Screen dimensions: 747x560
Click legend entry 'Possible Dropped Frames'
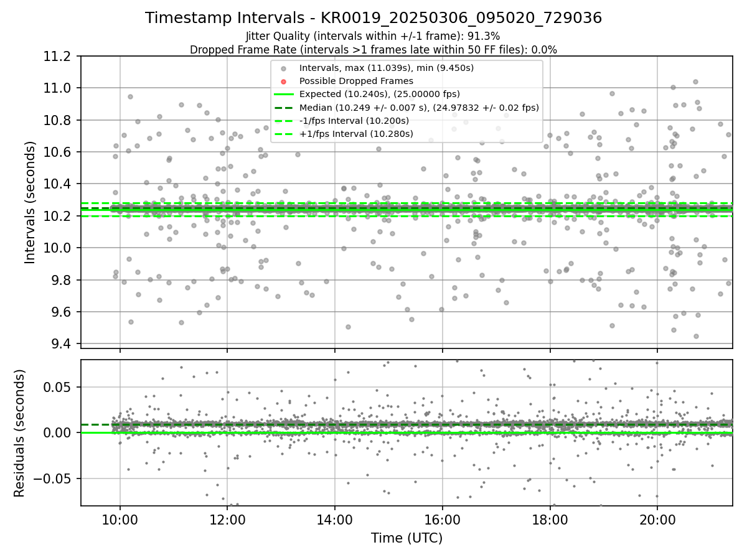point(356,81)
